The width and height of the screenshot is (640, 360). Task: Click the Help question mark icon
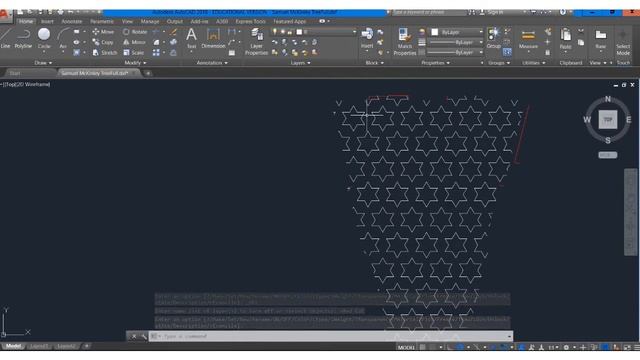point(562,12)
